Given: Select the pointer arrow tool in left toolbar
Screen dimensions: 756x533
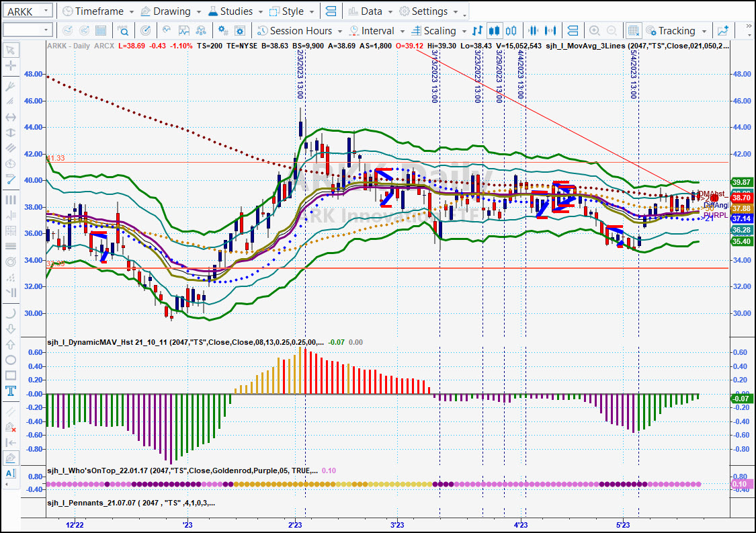Looking at the screenshot, I should coord(11,50).
